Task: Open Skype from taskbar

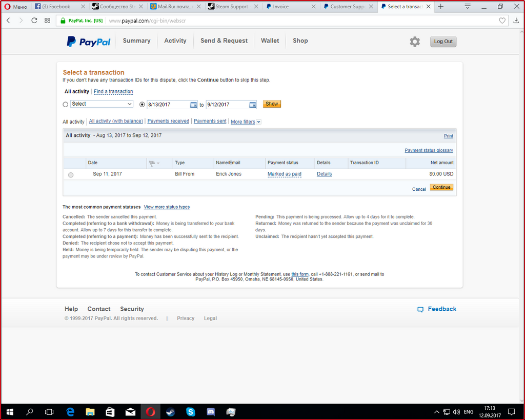Action: [191, 412]
